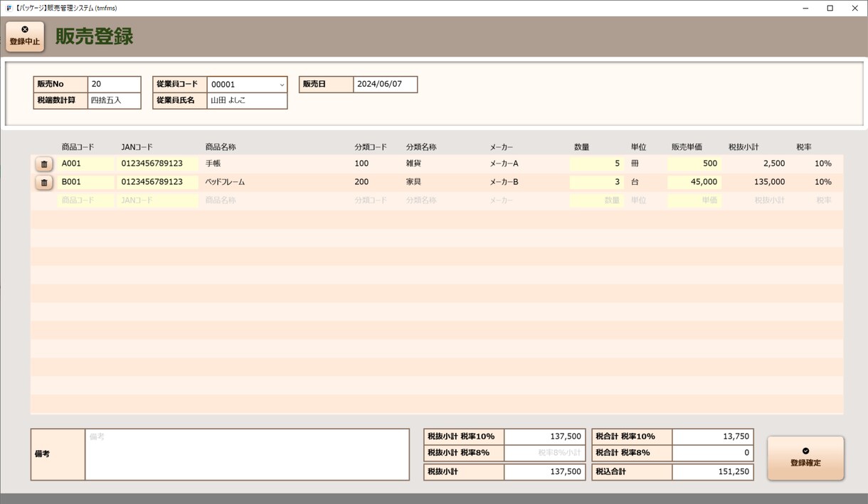Viewport: 868px width, 504px height.
Task: Click employee name 山田 よしこ
Action: (247, 100)
